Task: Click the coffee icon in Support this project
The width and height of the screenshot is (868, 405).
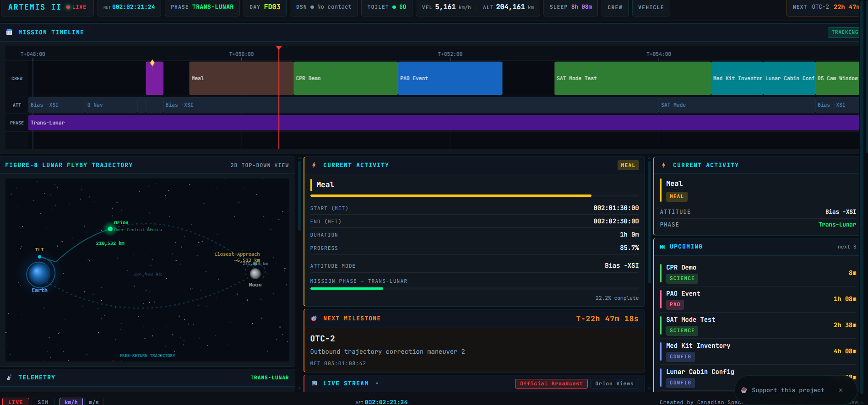Action: (744, 390)
